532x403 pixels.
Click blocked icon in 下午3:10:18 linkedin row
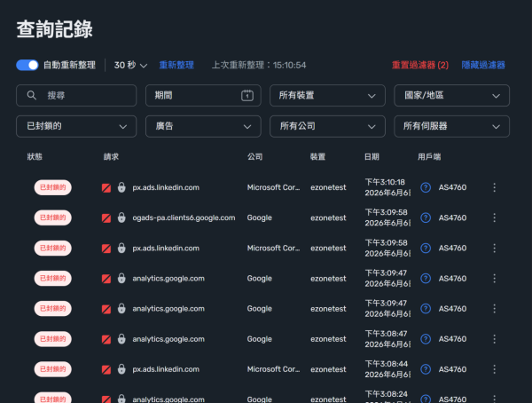coord(106,188)
